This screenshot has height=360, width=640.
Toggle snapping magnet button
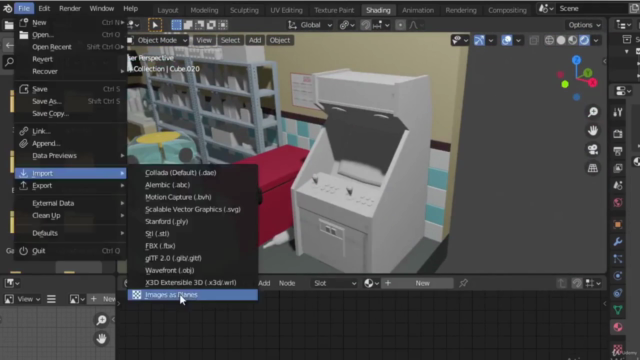click(x=365, y=25)
